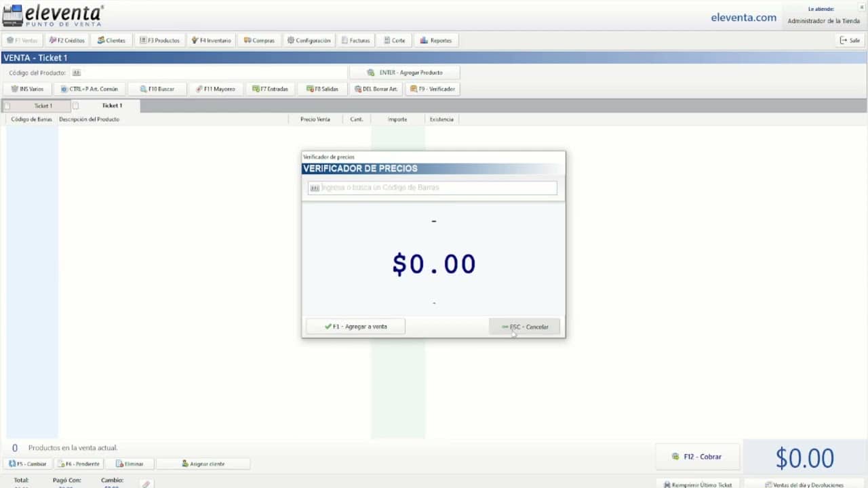The width and height of the screenshot is (868, 488).
Task: Open F4 Inventario from the toolbar
Action: [211, 41]
